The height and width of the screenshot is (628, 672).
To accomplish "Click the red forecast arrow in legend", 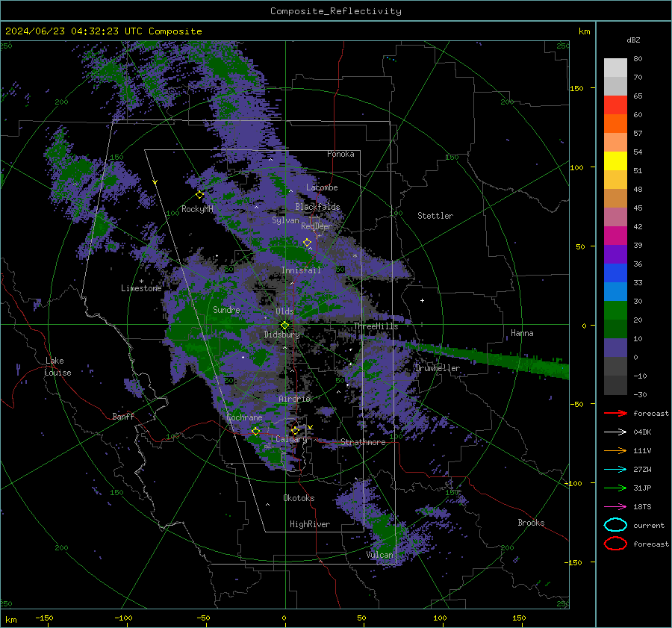I will coord(615,413).
